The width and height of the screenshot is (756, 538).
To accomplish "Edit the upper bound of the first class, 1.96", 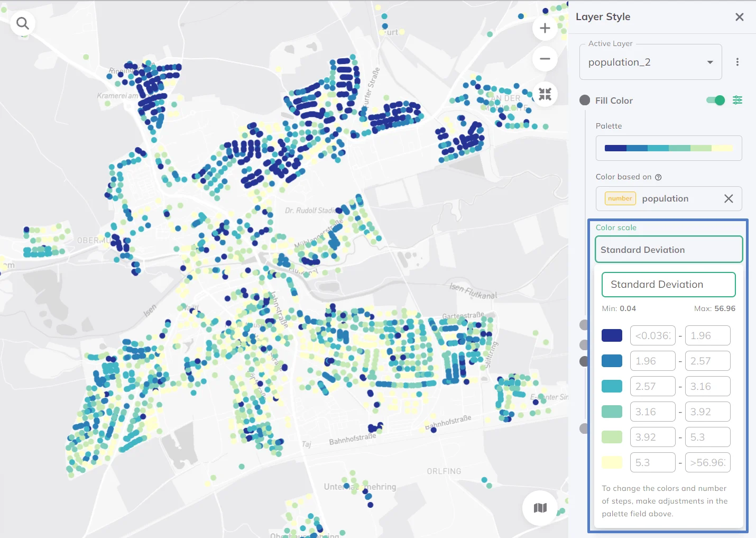I will click(x=708, y=335).
